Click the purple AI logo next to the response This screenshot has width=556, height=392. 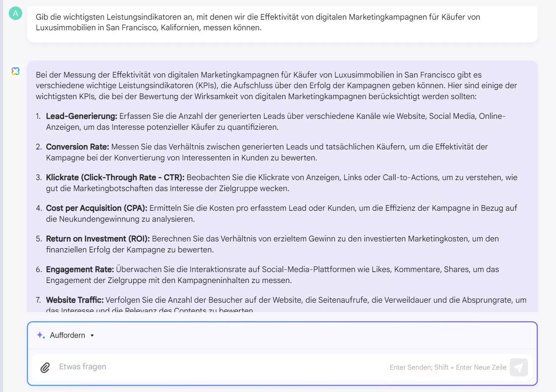[16, 71]
